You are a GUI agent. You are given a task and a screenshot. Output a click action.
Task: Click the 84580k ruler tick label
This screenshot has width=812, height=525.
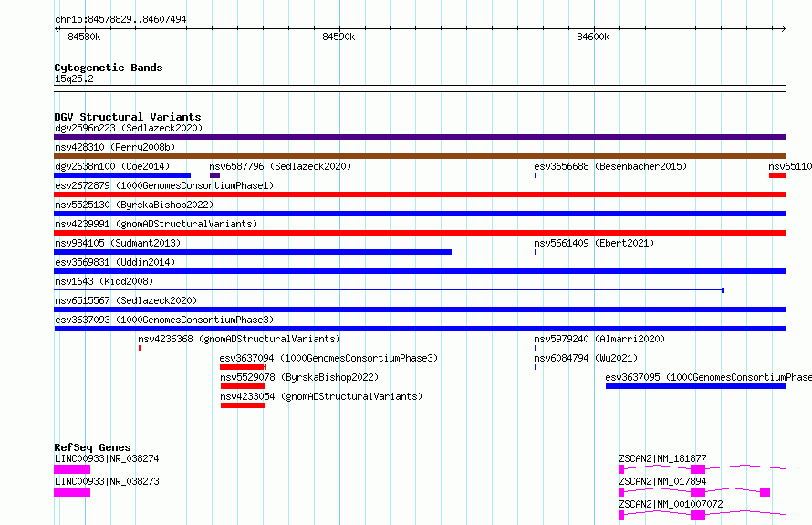(x=84, y=37)
